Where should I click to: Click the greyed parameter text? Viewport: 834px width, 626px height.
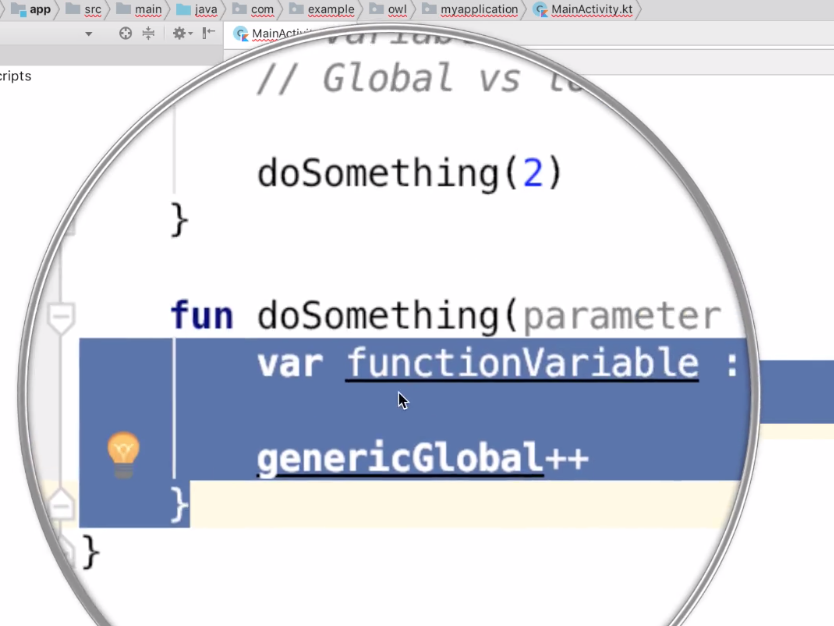coord(622,317)
